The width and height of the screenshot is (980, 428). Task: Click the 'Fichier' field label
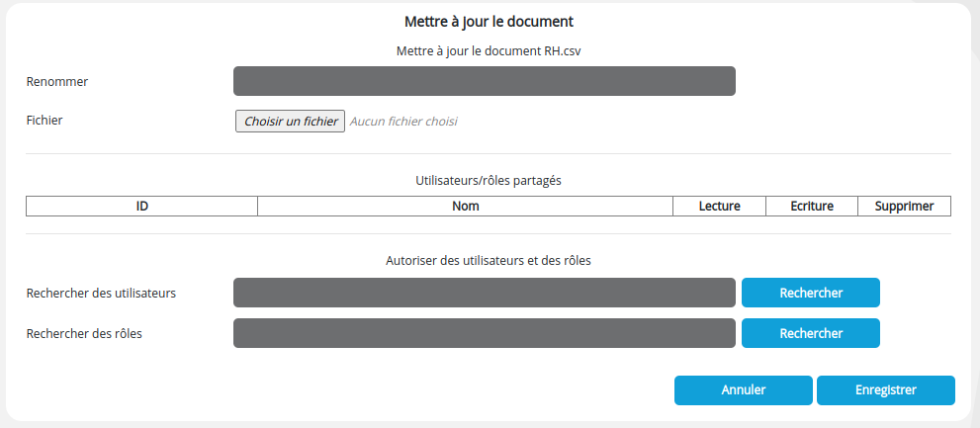(x=45, y=120)
